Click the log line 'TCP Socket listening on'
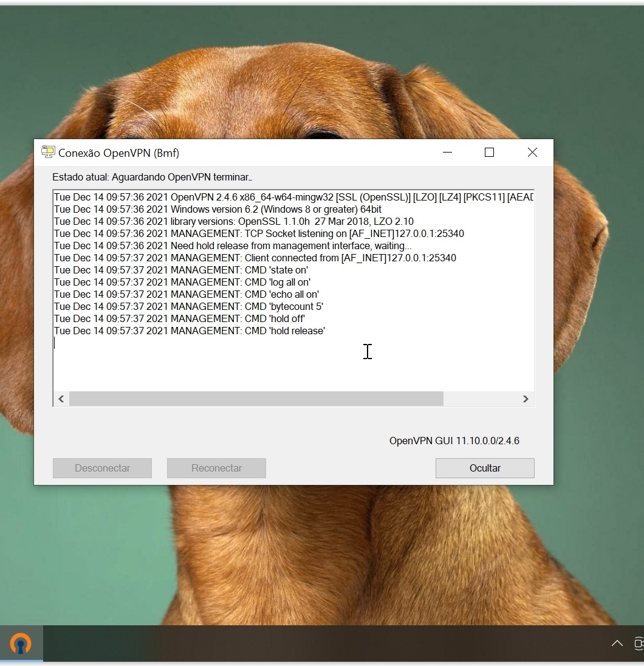 (x=259, y=233)
